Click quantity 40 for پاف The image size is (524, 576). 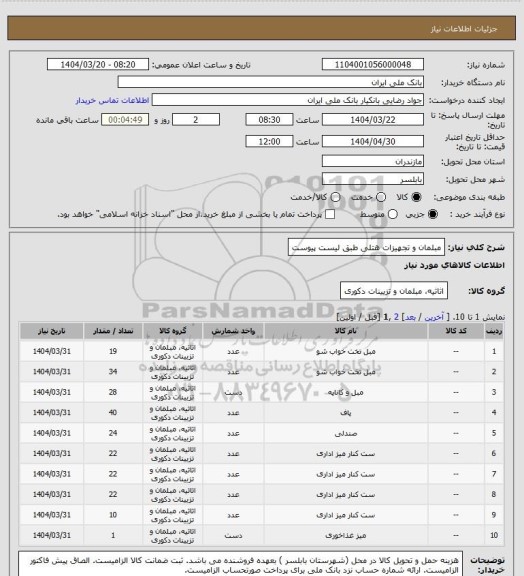[113, 413]
